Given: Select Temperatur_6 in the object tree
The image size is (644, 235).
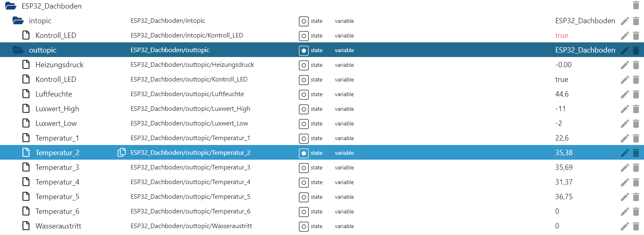Looking at the screenshot, I should click(57, 211).
